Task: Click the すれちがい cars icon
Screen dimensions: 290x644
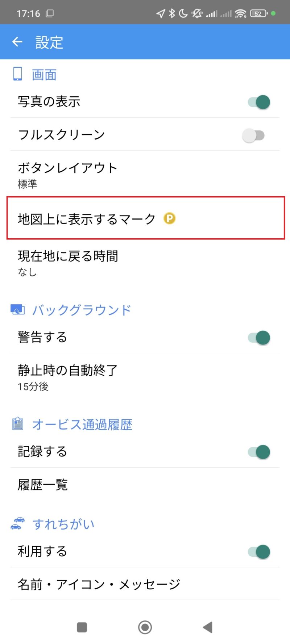Action: (17, 523)
